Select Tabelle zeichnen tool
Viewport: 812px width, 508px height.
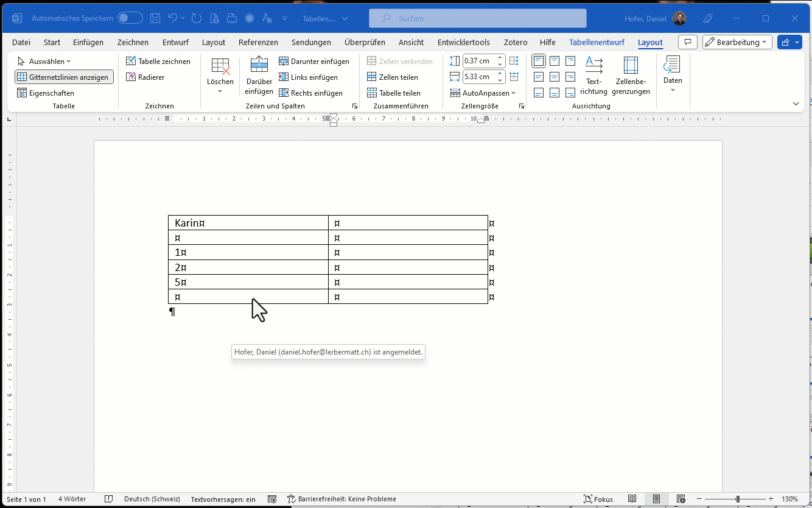(158, 62)
